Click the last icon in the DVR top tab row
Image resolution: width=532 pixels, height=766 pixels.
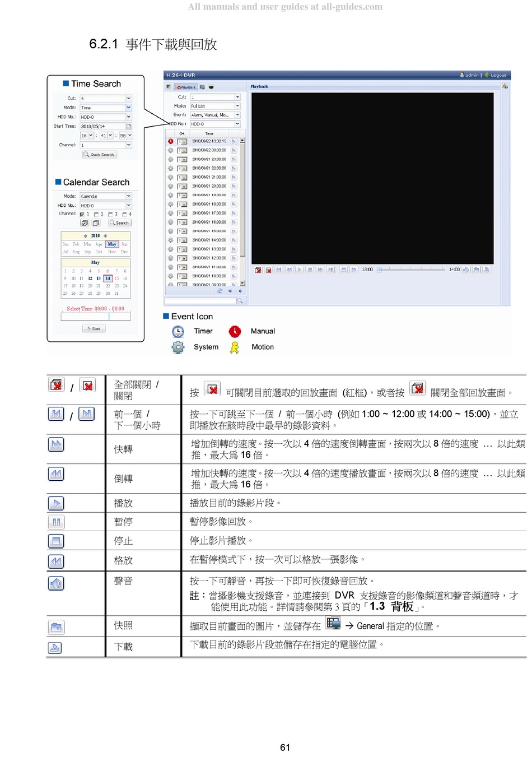[x=211, y=87]
